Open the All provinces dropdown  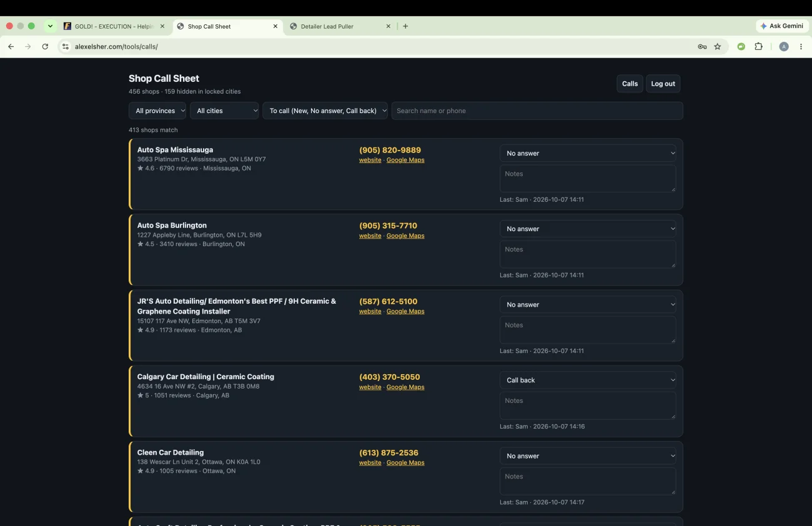point(157,111)
